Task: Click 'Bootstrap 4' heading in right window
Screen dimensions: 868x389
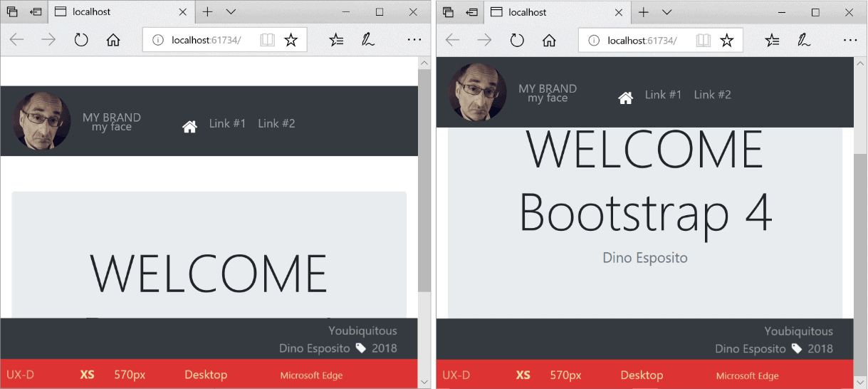Action: (646, 212)
